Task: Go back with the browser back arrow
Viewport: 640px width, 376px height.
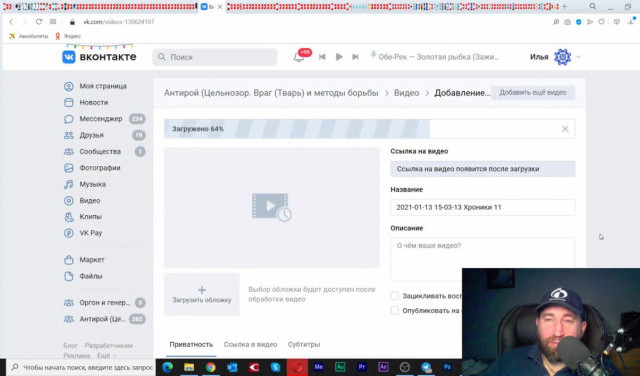Action: coord(11,22)
